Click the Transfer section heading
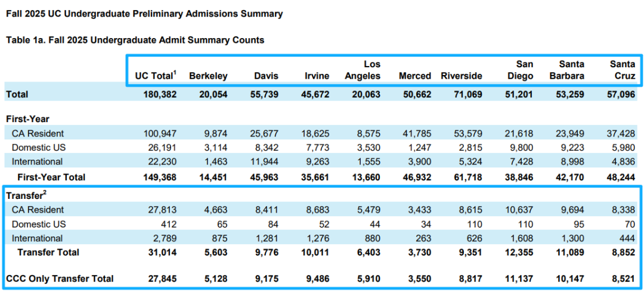This screenshot has width=644, height=293. (24, 195)
